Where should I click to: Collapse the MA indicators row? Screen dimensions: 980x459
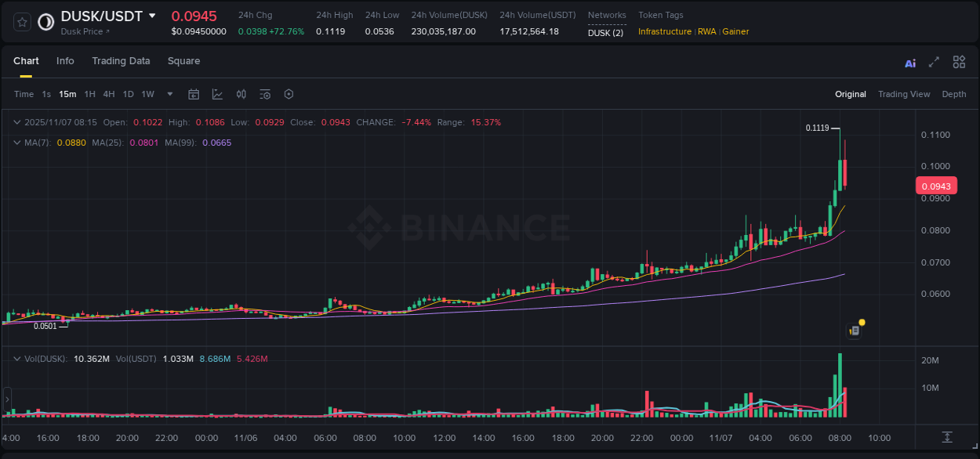(x=17, y=143)
